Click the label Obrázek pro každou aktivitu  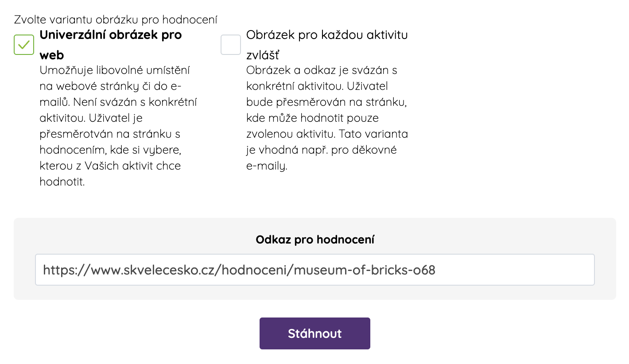click(326, 35)
